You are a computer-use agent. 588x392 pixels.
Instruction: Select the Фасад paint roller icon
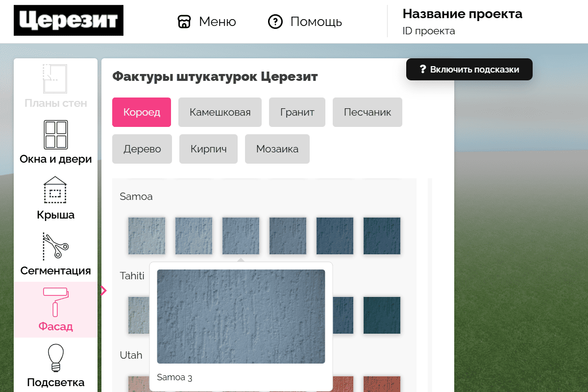[55, 302]
